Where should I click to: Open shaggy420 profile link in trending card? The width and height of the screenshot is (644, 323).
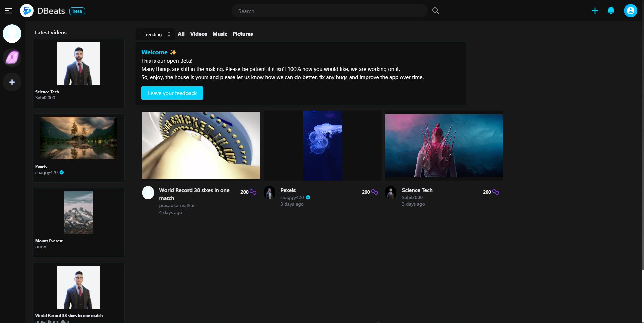(292, 197)
